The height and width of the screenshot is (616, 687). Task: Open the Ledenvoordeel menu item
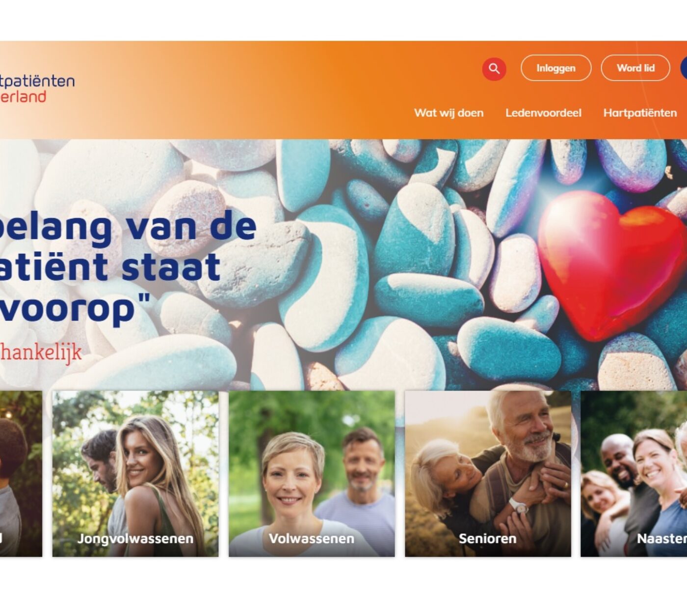click(543, 113)
